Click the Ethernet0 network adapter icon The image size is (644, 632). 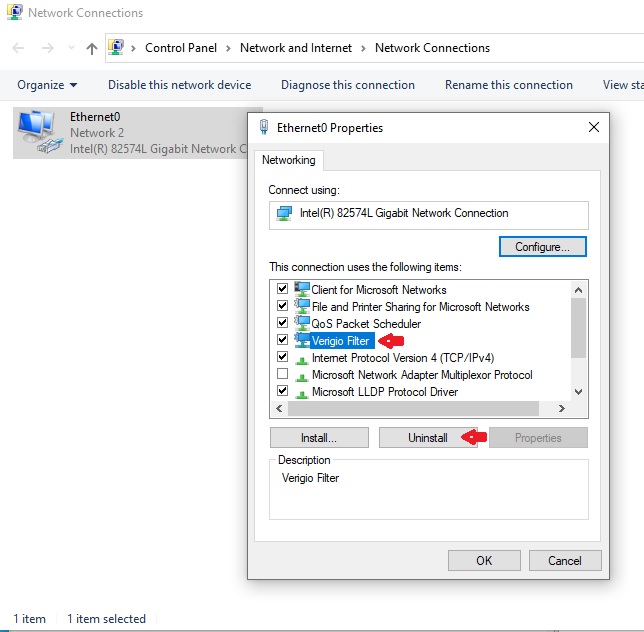[39, 132]
